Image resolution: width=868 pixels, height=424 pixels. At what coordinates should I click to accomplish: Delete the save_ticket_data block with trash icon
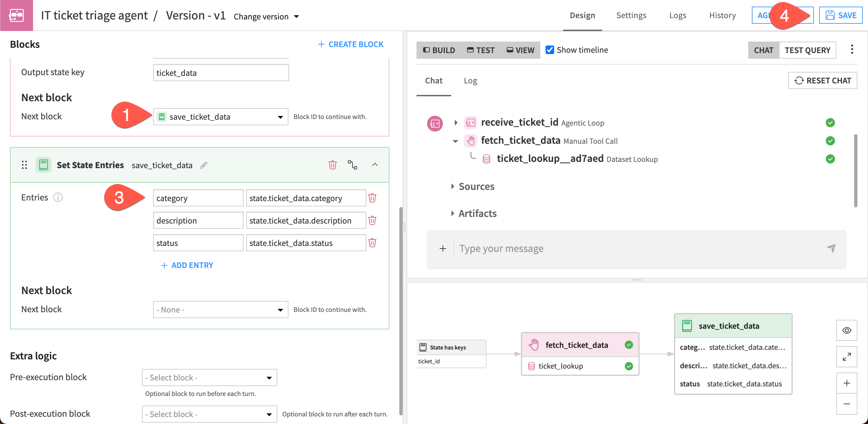coord(332,165)
